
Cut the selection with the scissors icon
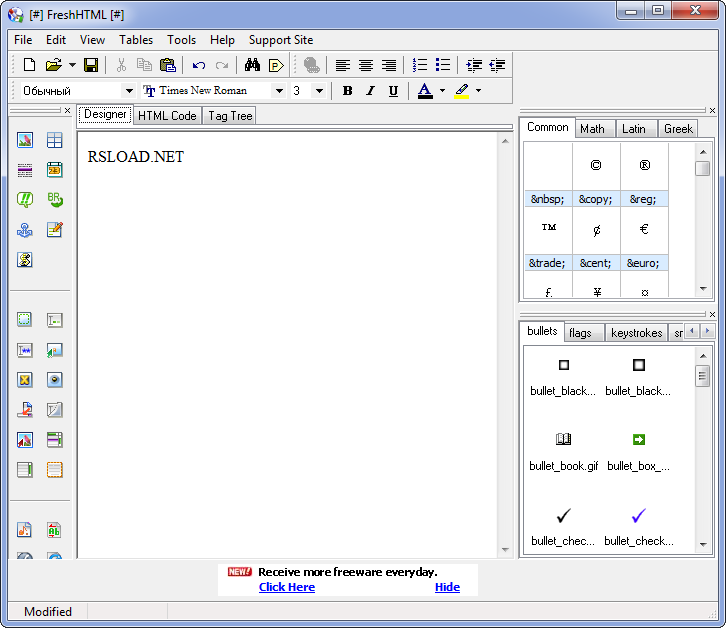pos(121,65)
